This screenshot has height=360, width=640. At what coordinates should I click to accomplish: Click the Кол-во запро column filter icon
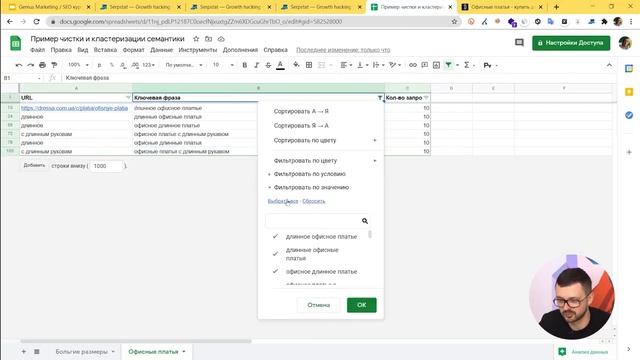(426, 98)
